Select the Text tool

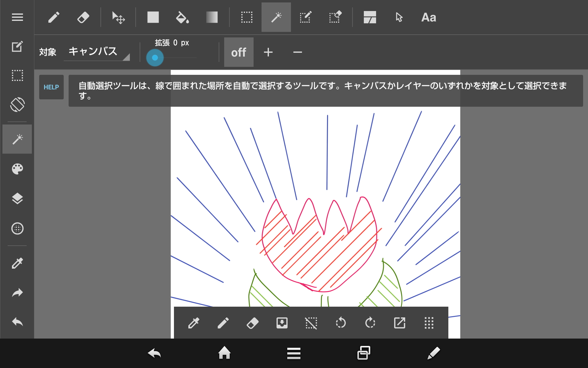[428, 17]
